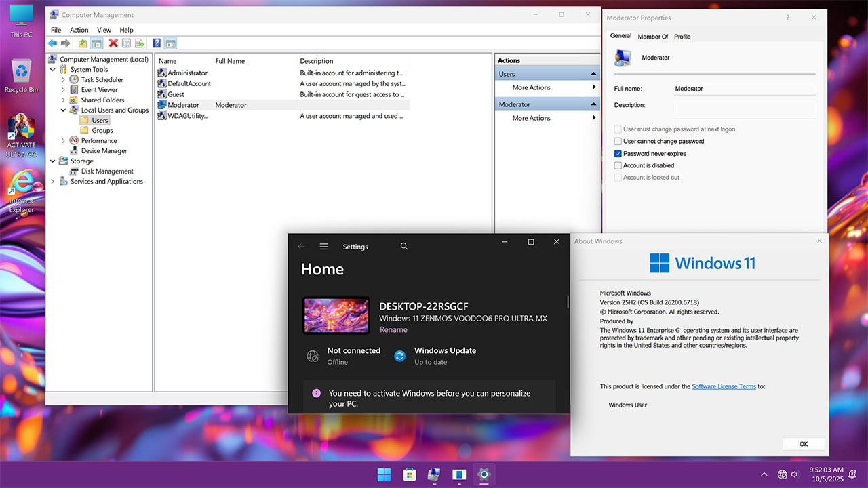Click the search icon in Settings
This screenshot has height=488, width=868.
404,247
